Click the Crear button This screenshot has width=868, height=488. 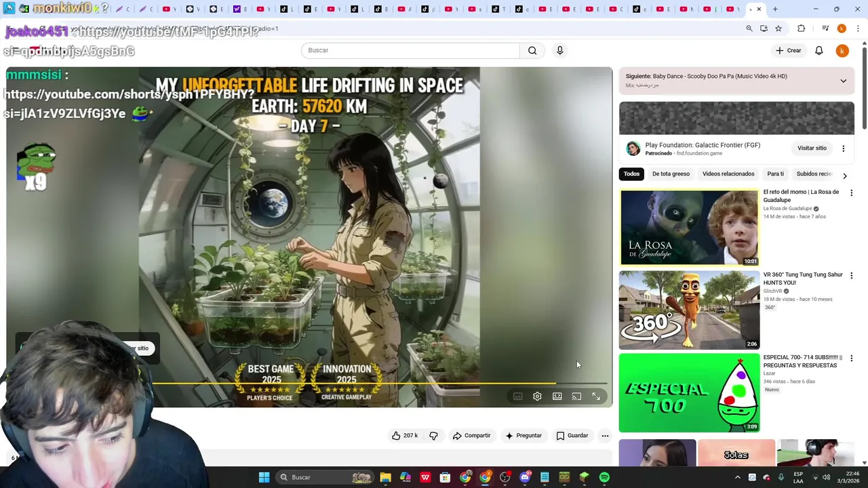click(x=789, y=51)
